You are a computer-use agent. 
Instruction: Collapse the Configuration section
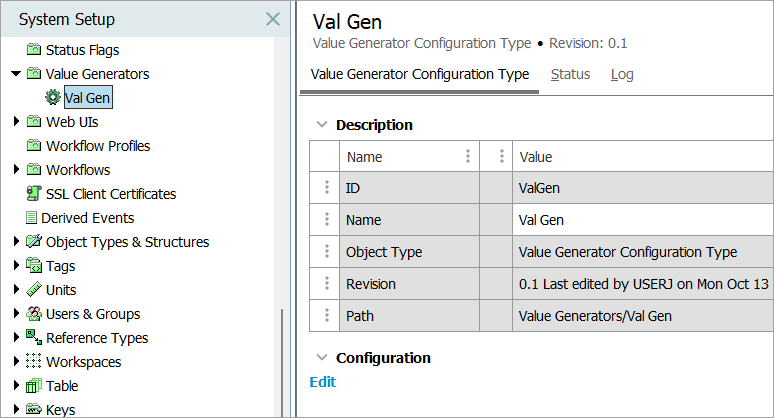click(321, 358)
